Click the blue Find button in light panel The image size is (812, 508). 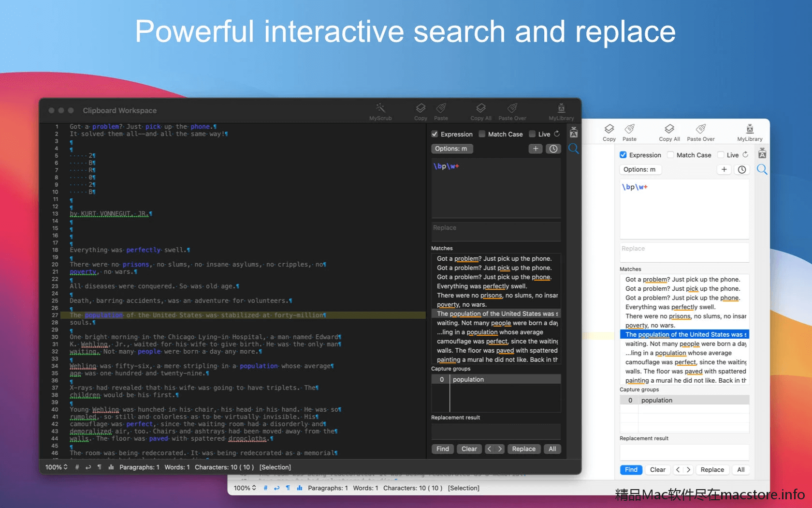click(631, 470)
